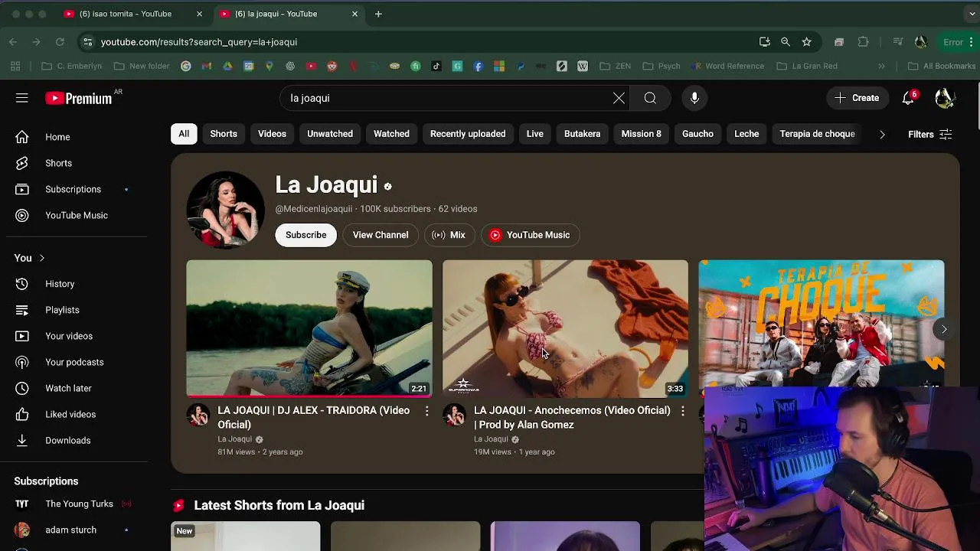This screenshot has height=551, width=980.
Task: Click the YouTube Premium logo
Action: [x=79, y=98]
